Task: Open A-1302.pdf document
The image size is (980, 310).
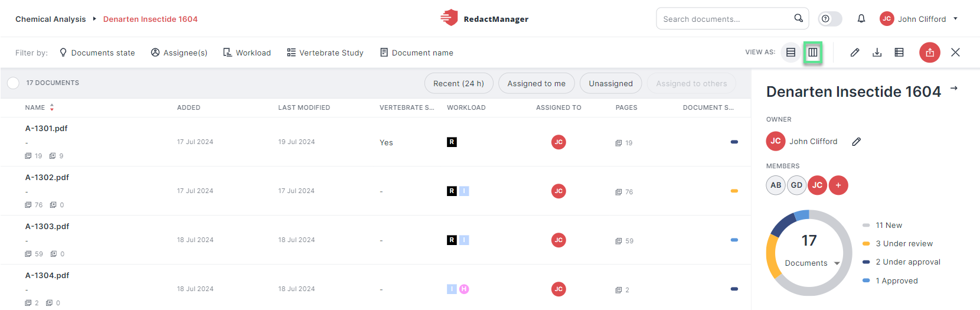Action: pyautogui.click(x=47, y=177)
